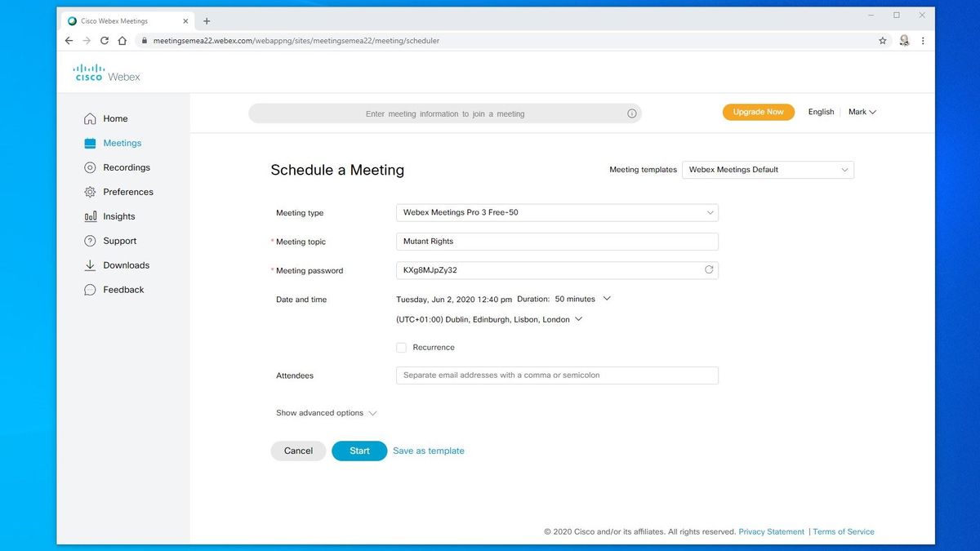Click Save as template
The width and height of the screenshot is (980, 551).
pos(428,450)
